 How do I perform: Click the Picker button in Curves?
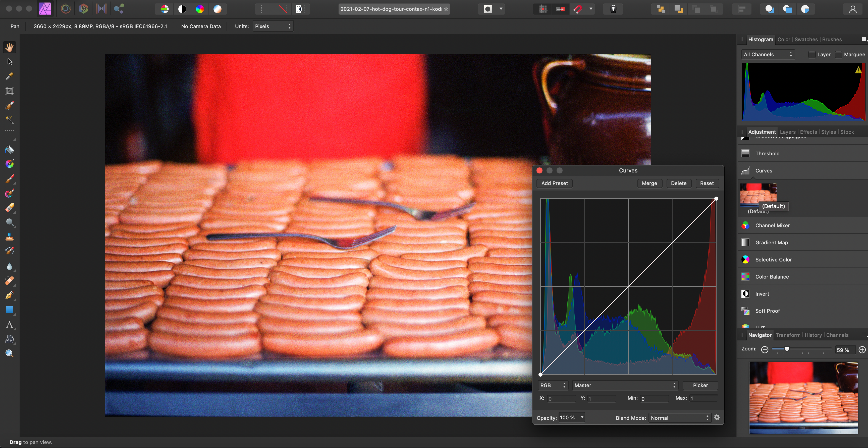click(x=700, y=385)
